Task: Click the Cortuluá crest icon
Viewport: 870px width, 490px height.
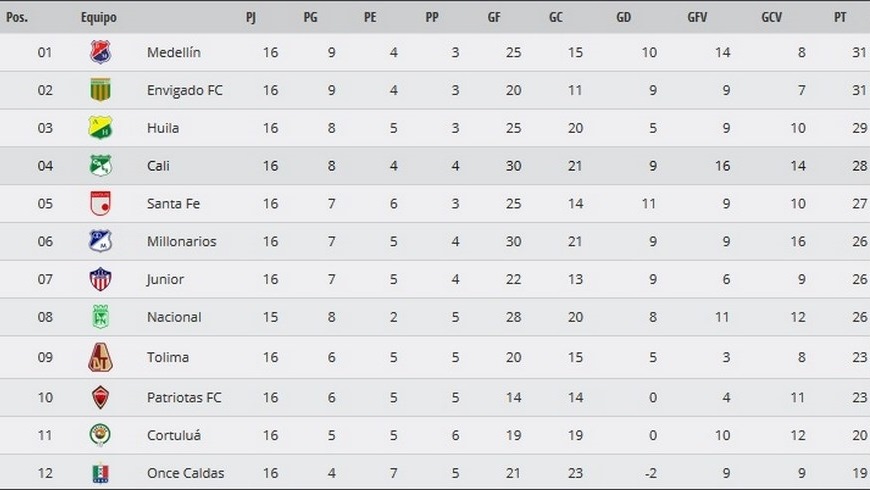Action: coord(100,435)
